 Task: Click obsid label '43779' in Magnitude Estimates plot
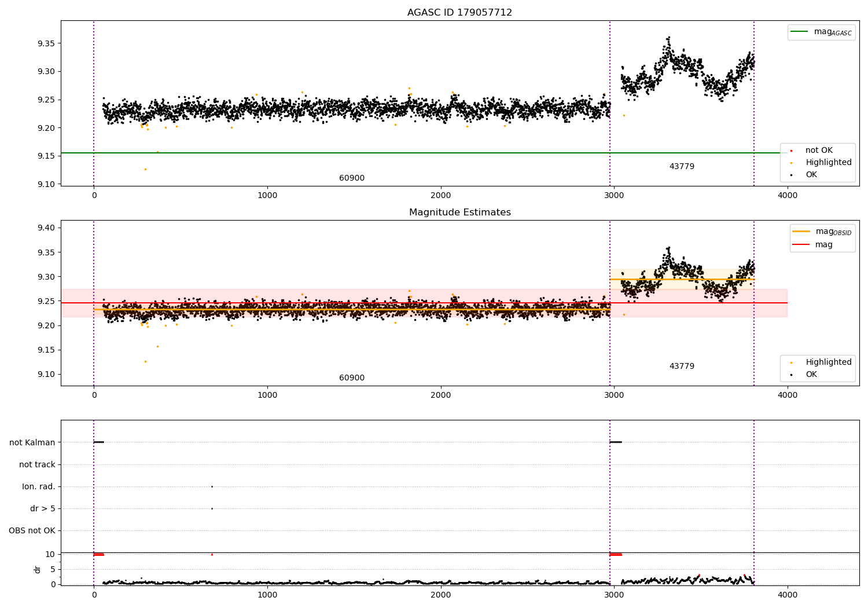[x=682, y=367]
